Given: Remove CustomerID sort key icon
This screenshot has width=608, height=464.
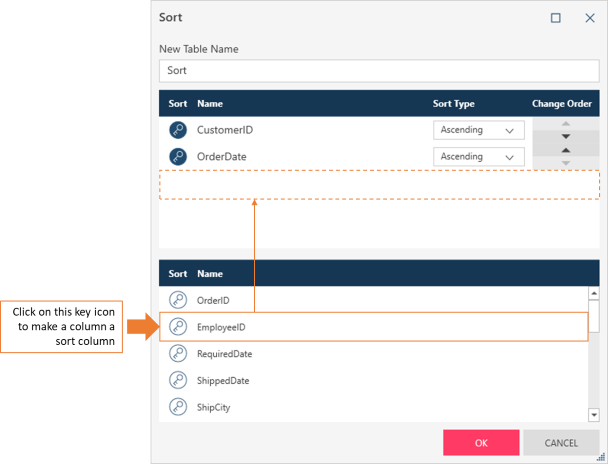Looking at the screenshot, I should pos(178,130).
